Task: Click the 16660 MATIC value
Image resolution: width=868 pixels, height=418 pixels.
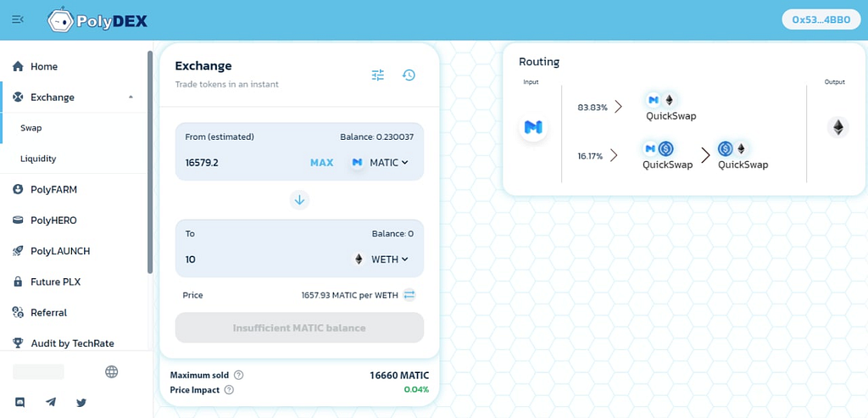Action: tap(399, 376)
